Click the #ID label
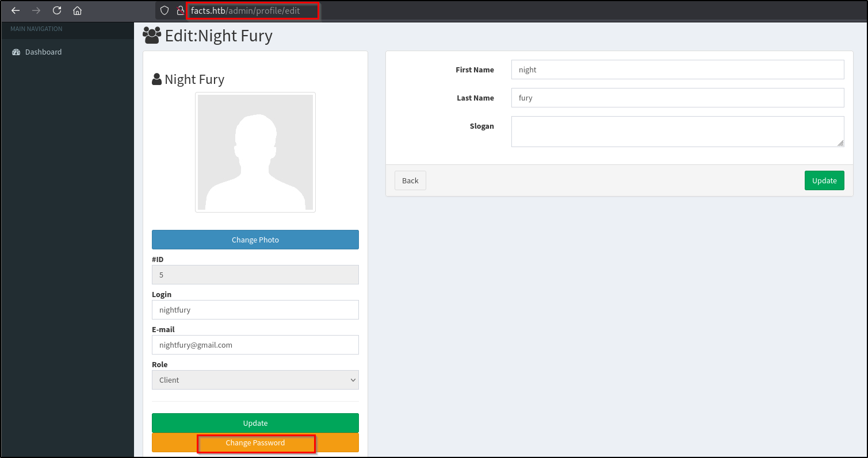Image resolution: width=868 pixels, height=458 pixels. [x=158, y=259]
